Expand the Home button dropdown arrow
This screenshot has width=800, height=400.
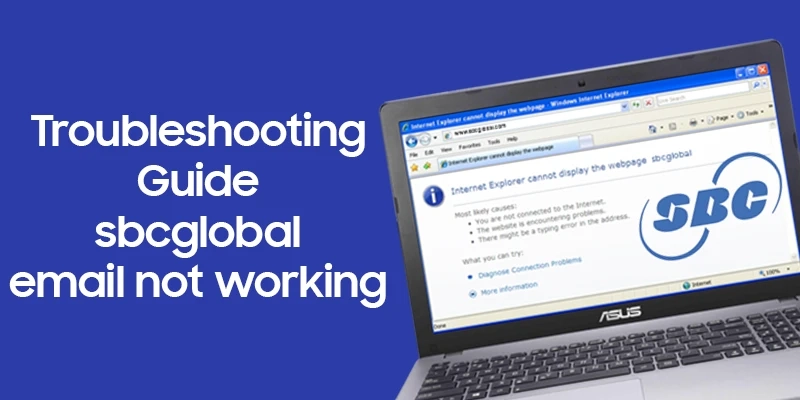click(x=662, y=127)
